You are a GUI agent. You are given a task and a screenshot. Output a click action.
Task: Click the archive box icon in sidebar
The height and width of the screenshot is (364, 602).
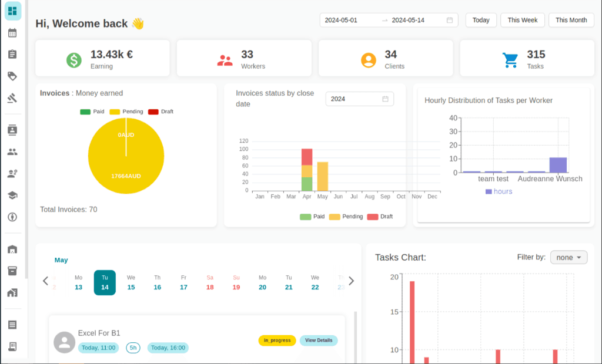12,271
